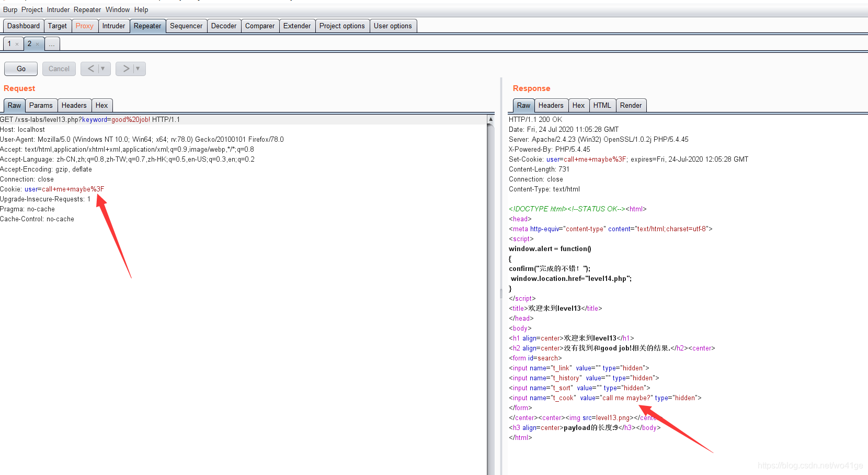
Task: Close Repeater tab 2
Action: point(38,44)
